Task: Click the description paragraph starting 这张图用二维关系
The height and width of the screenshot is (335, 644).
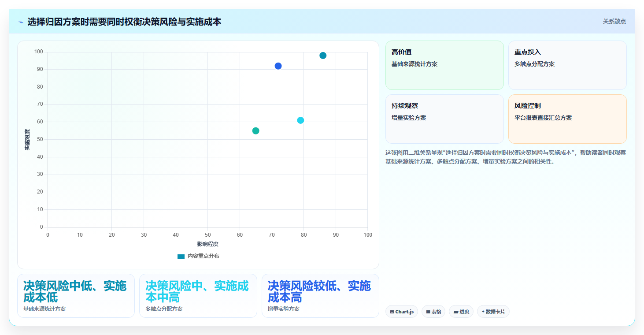Action: [506, 157]
